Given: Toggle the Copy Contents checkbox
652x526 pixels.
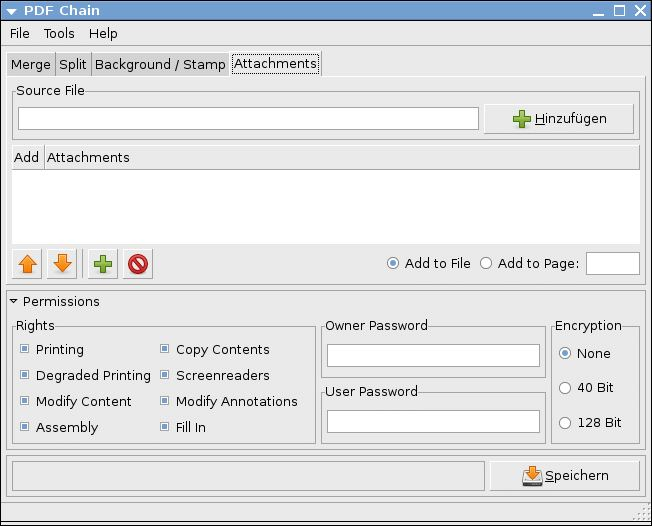Looking at the screenshot, I should (x=165, y=348).
